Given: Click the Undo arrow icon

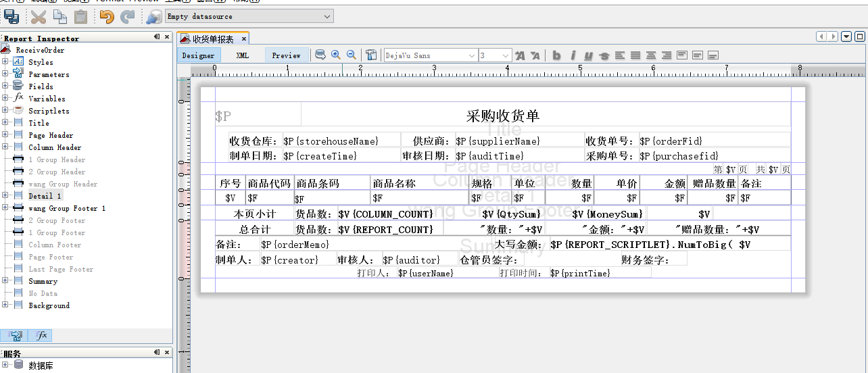Looking at the screenshot, I should [x=107, y=16].
